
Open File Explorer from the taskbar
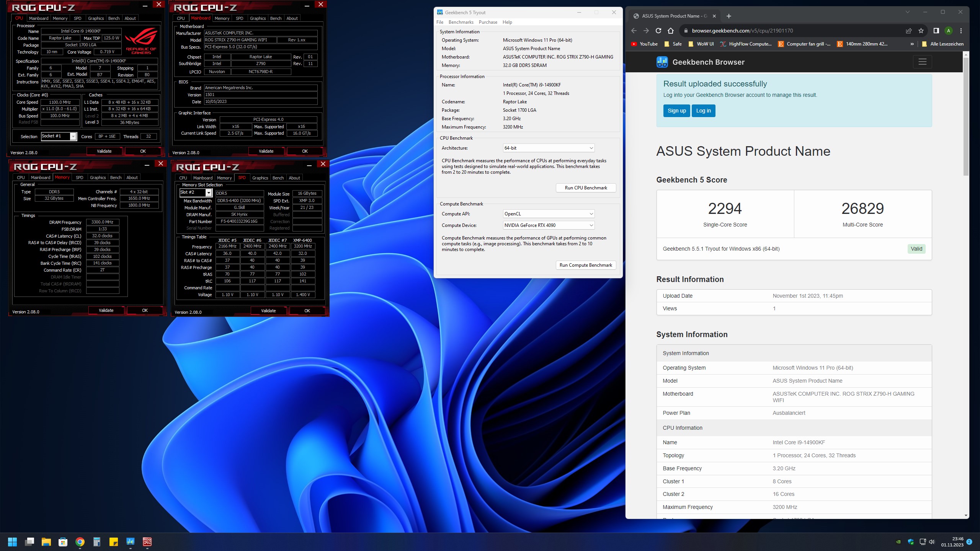point(46,542)
